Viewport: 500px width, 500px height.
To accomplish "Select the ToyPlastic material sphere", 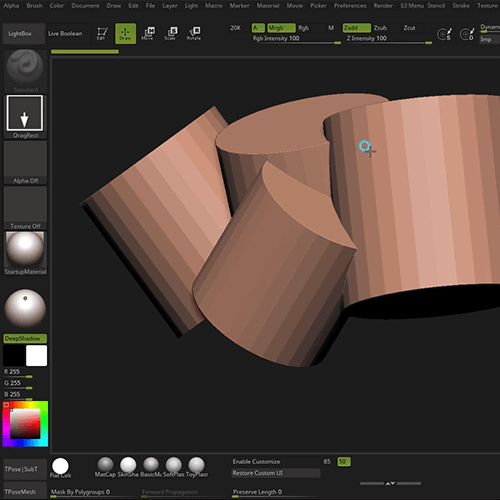I will pyautogui.click(x=197, y=467).
